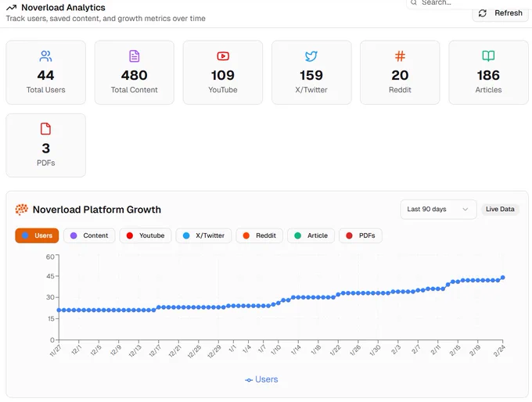Click the Live Data badge
The height and width of the screenshot is (402, 532).
[500, 210]
